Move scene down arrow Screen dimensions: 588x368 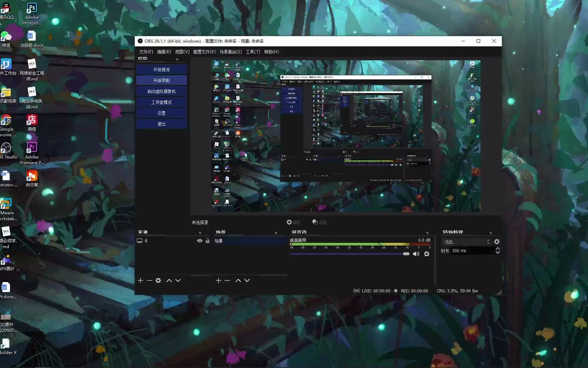[x=247, y=280]
